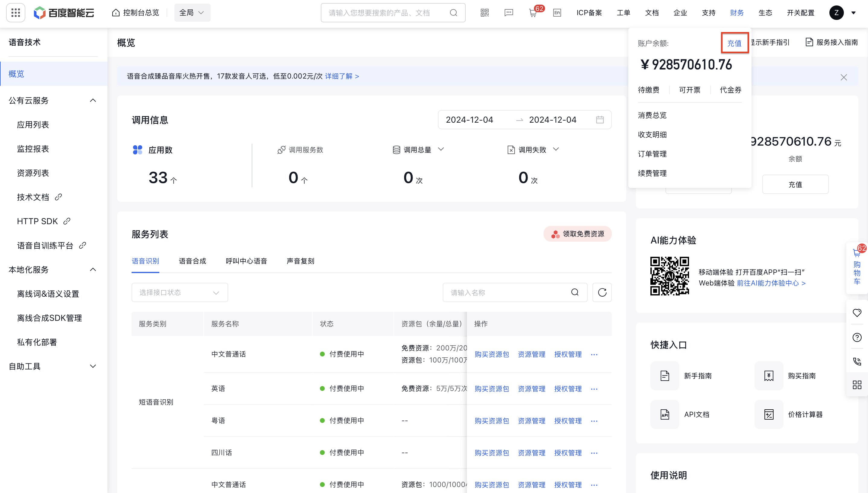Expand the 全局 region dropdown

[192, 13]
